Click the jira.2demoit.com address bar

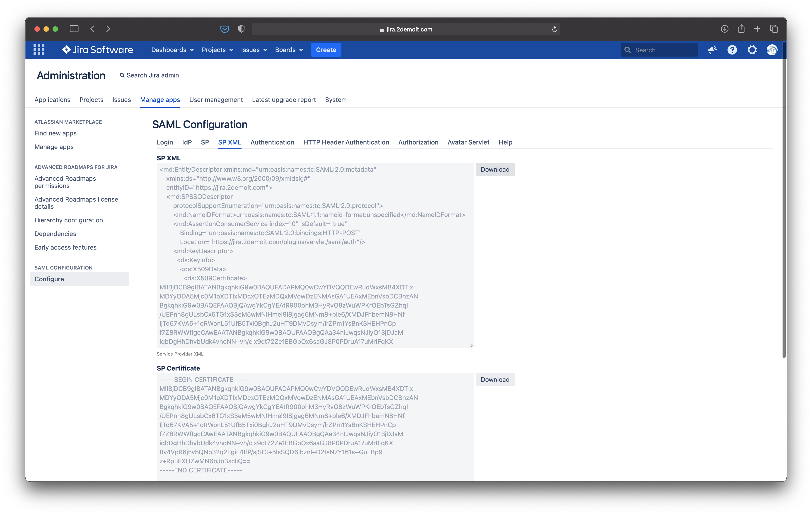(406, 29)
